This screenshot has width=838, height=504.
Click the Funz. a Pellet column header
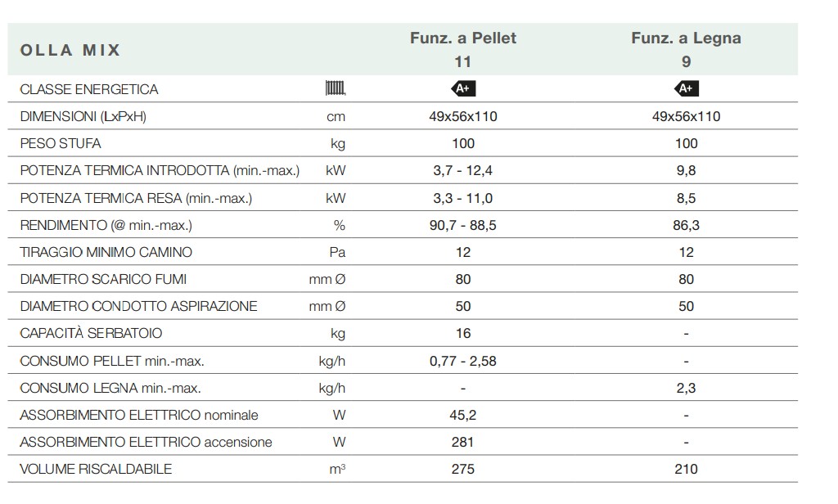(x=463, y=38)
